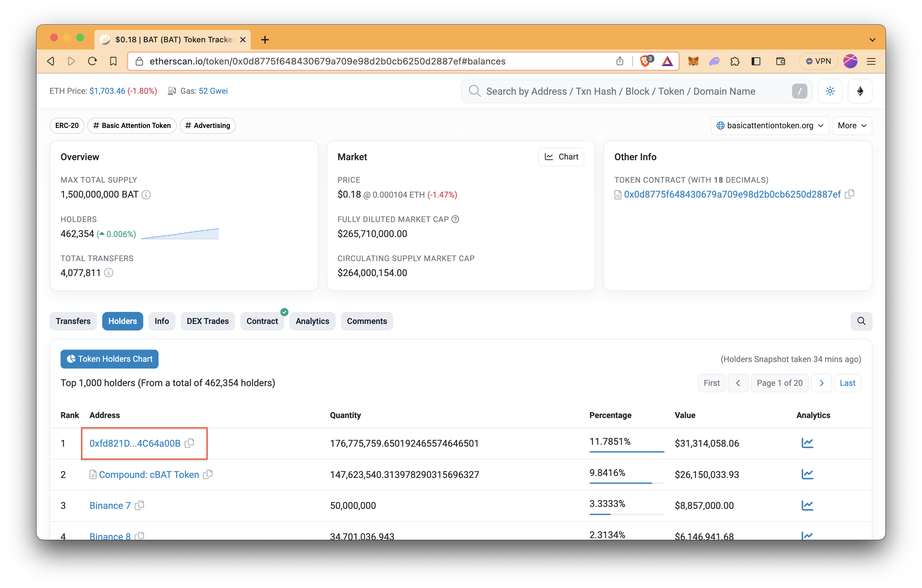Open the Market Chart button
Screen dimensions: 922x588
click(x=561, y=157)
